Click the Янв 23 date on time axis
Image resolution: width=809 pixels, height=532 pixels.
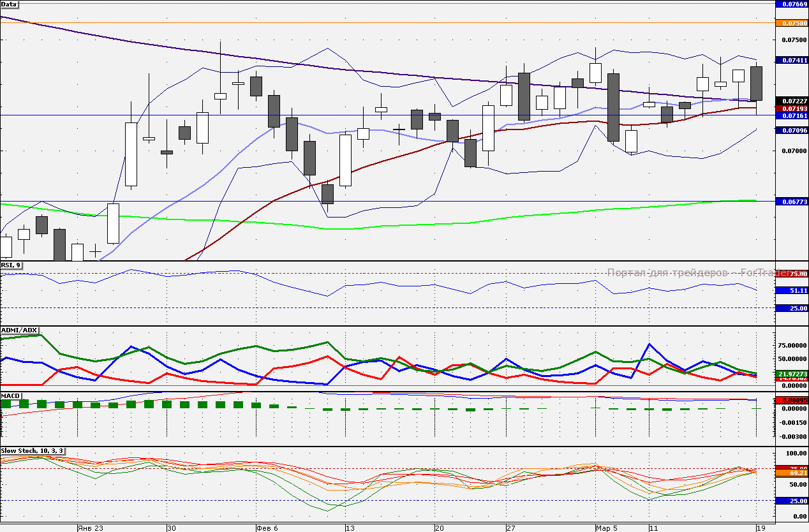(90, 528)
